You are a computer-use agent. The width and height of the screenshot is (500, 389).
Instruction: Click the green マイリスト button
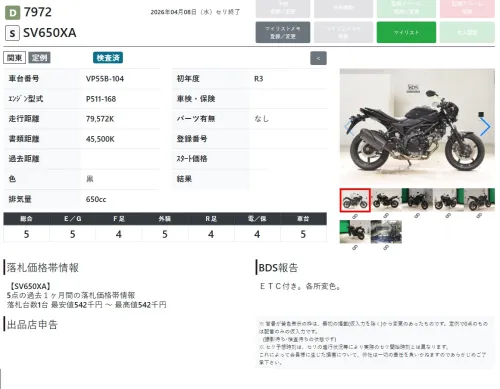pos(406,32)
